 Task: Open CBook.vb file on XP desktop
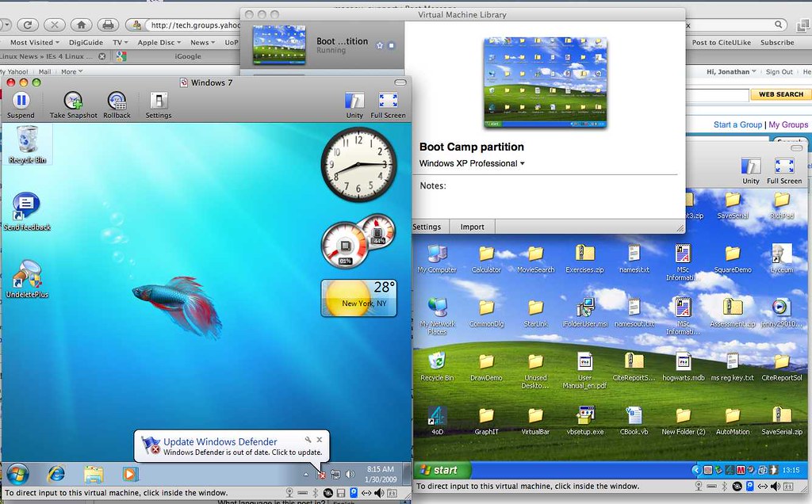point(634,420)
